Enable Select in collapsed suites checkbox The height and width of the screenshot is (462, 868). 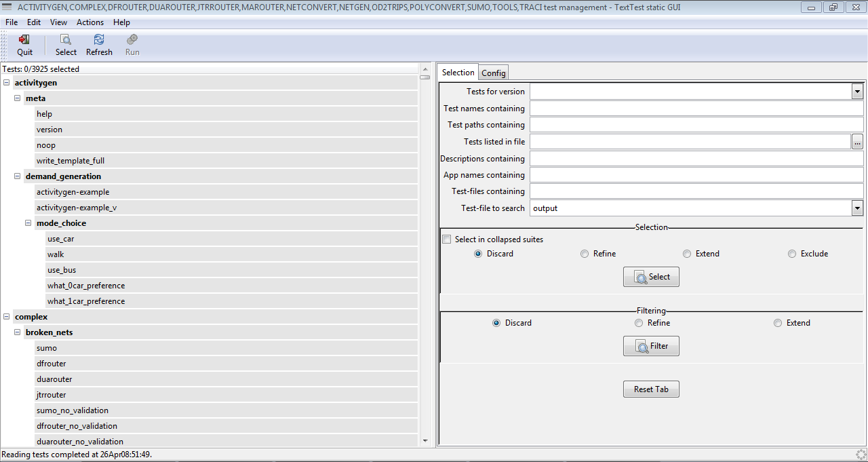pyautogui.click(x=447, y=239)
